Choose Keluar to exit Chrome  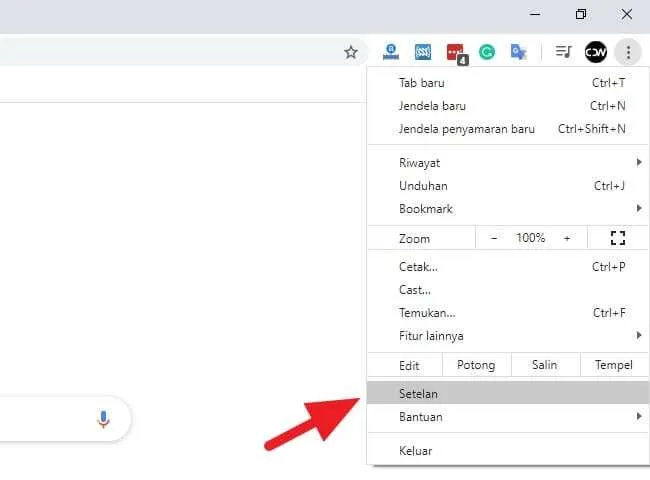click(x=508, y=451)
